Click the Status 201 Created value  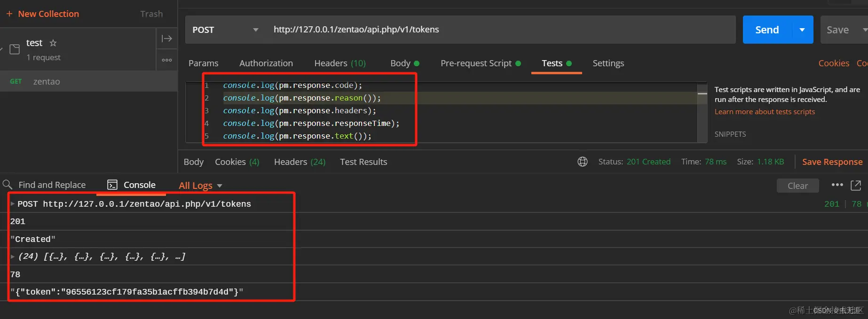tap(648, 162)
